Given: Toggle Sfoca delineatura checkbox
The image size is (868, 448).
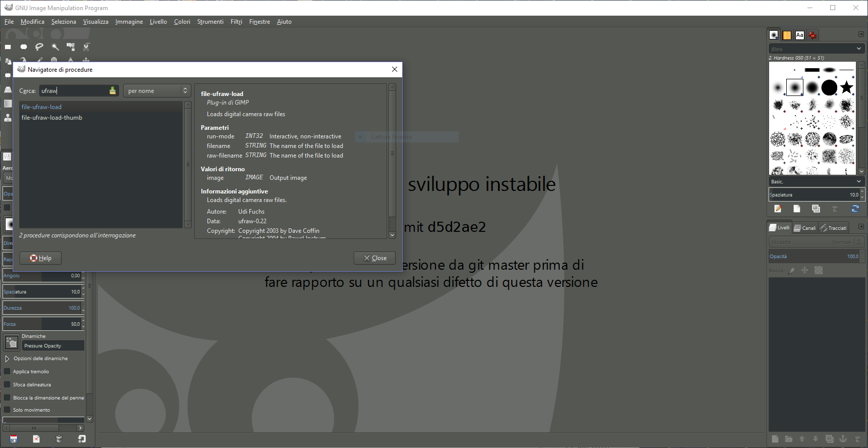Looking at the screenshot, I should click(7, 384).
